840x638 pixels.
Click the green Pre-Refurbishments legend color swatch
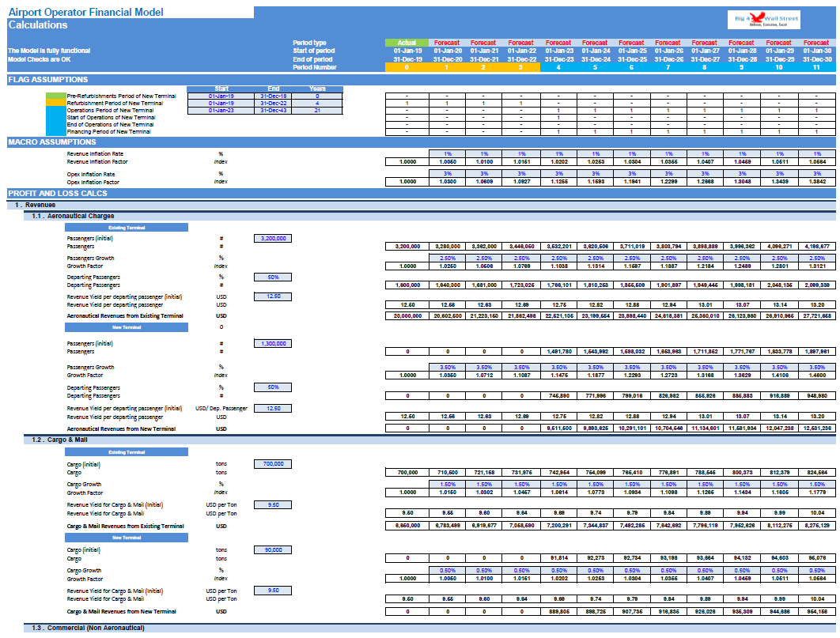tap(55, 96)
